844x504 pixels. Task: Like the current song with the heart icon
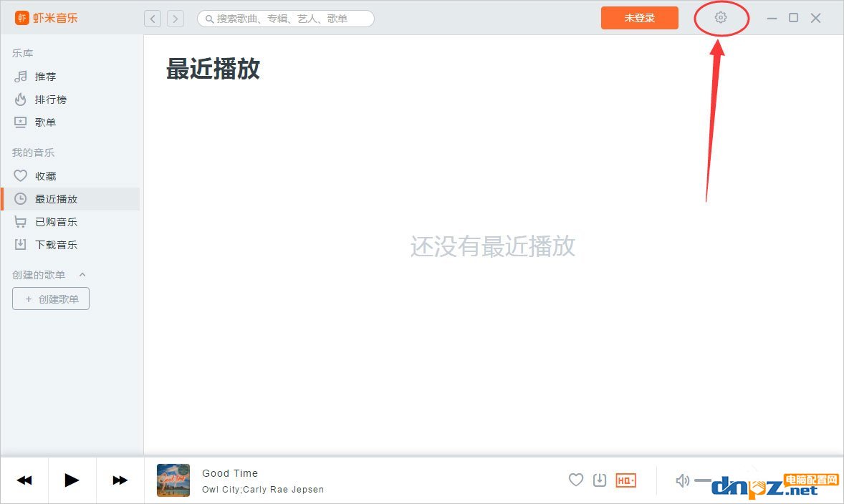point(576,480)
